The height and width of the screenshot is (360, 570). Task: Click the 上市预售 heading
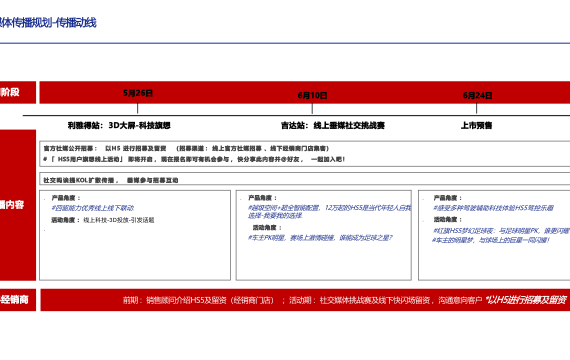tap(476, 125)
